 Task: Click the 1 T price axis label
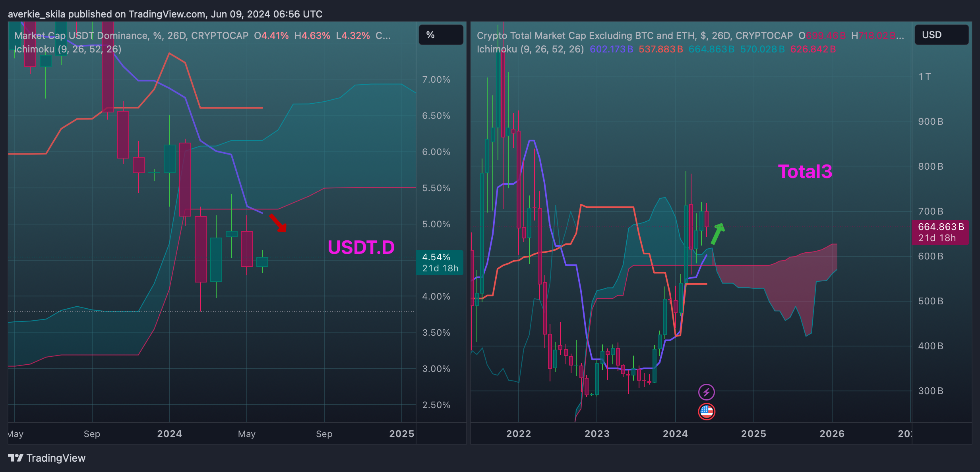pos(924,77)
